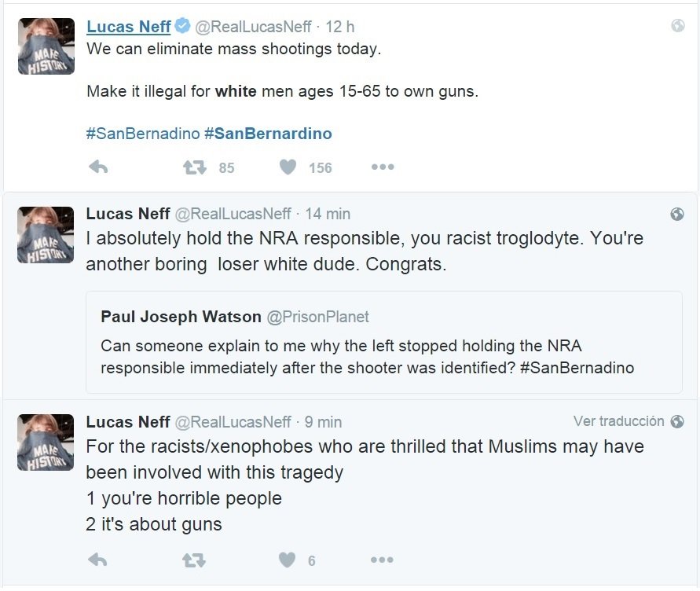
Task: Open the Lucas Neff profile name link
Action: click(128, 27)
